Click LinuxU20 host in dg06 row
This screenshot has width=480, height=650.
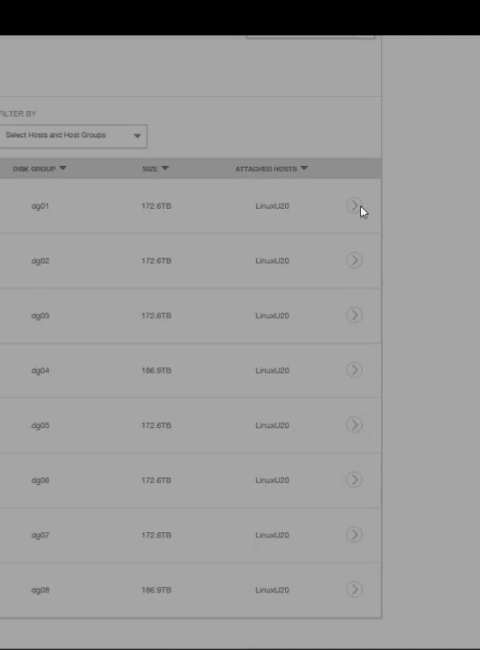coord(272,480)
